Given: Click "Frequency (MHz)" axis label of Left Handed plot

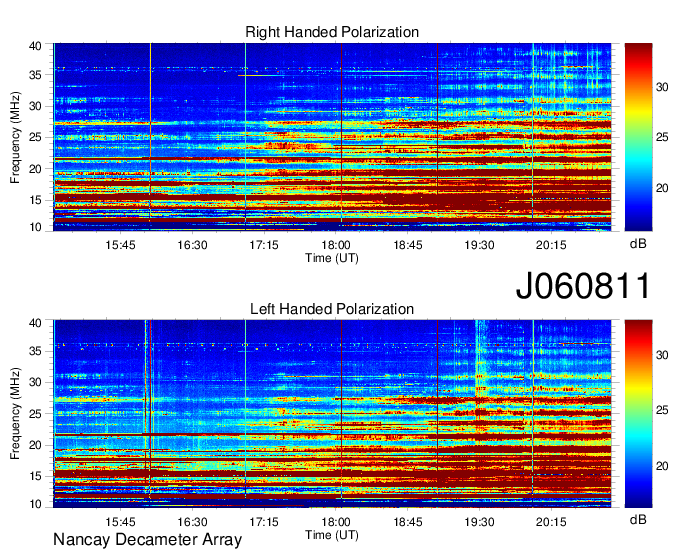Looking at the screenshot, I should point(15,414).
